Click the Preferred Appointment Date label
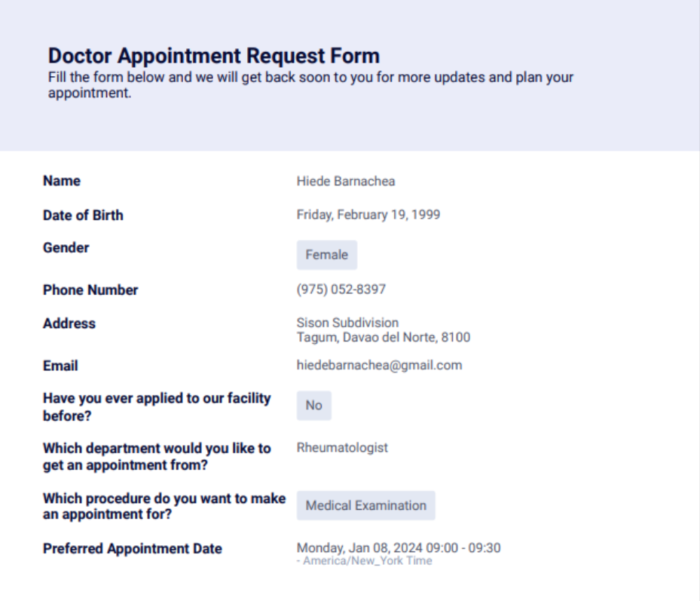The image size is (700, 601). pyautogui.click(x=133, y=548)
